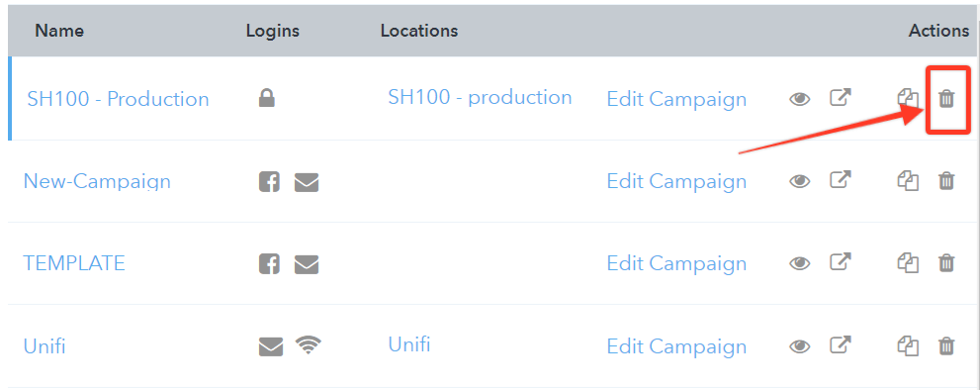
Task: Click the WiFi login icon for Unifi
Action: pos(309,344)
